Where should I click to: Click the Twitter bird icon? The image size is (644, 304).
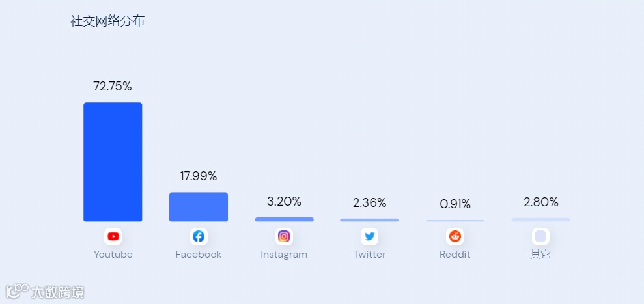point(369,236)
